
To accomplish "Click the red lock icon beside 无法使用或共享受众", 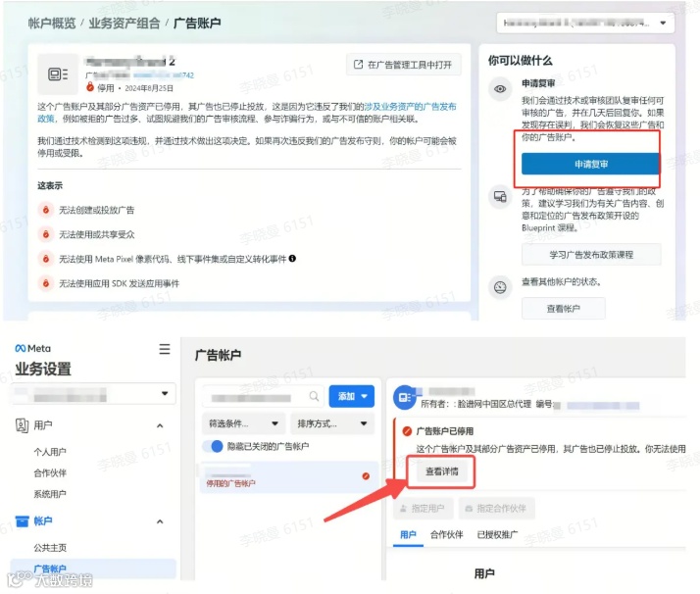I will click(x=46, y=234).
